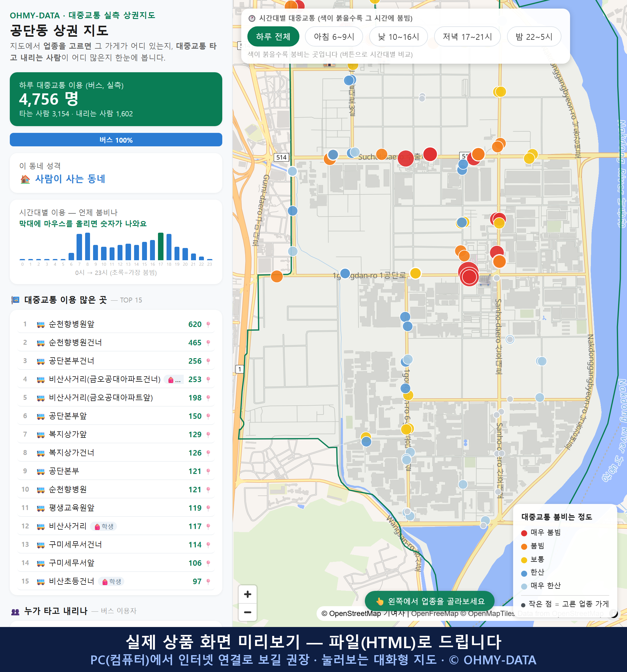Click pin icon for 공단본부앞 row
This screenshot has width=627, height=672.
point(208,416)
